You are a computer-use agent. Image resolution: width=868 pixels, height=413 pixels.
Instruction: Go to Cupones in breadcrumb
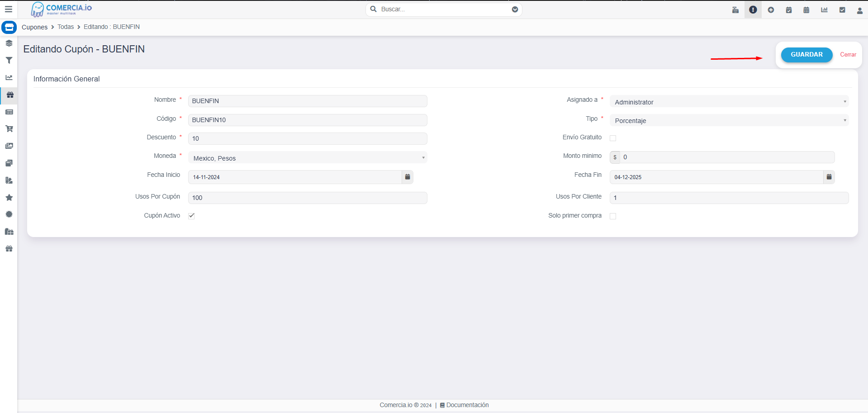(34, 27)
